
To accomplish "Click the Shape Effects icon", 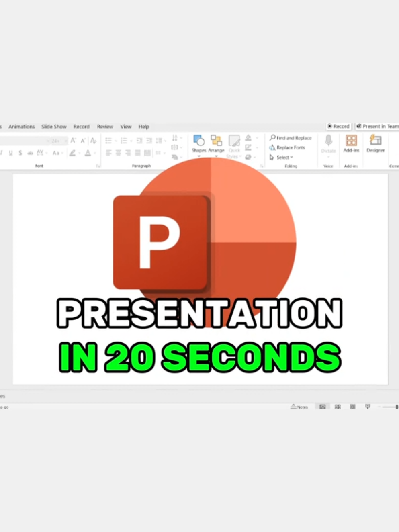I will coord(248,157).
